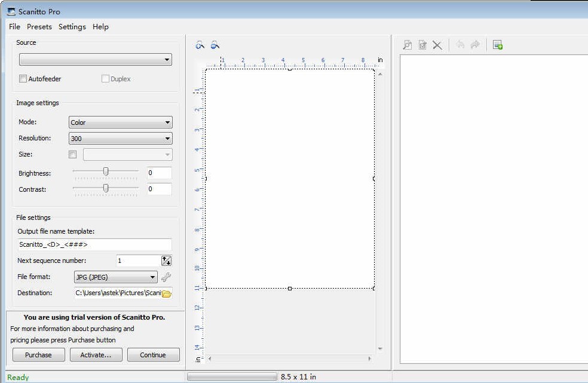Open the Settings menu
Image resolution: width=588 pixels, height=383 pixels.
(72, 27)
